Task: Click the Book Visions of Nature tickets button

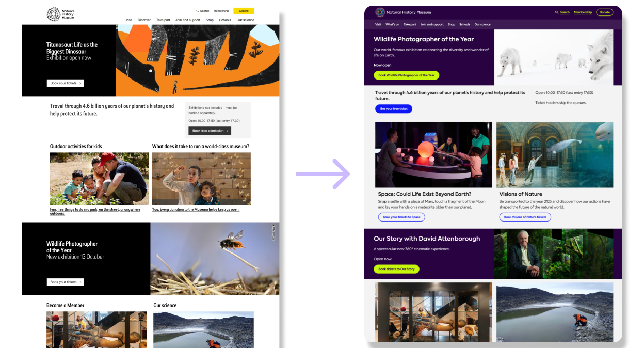Action: pos(525,217)
